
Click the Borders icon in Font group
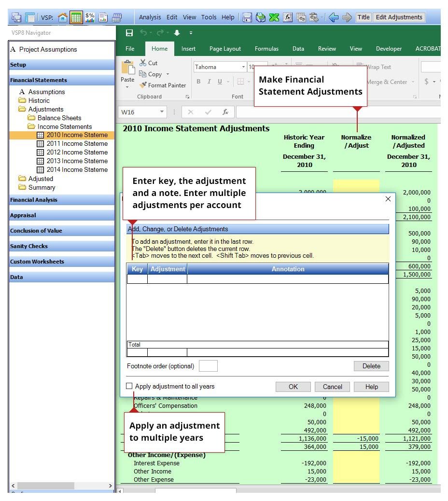click(x=240, y=82)
